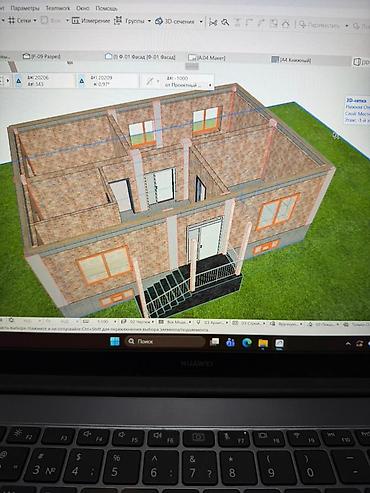Switch to the А4 Книжный tab
Screen dimensions: 370x493
[291, 60]
